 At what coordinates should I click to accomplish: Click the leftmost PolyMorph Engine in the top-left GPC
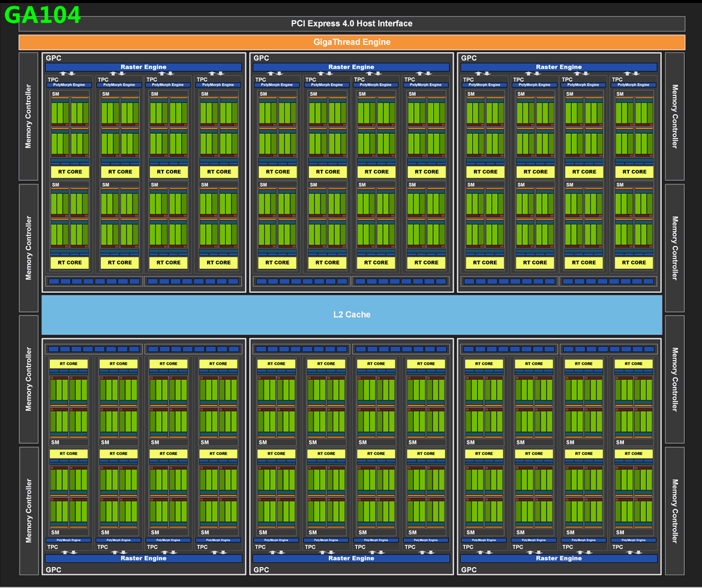[70, 85]
